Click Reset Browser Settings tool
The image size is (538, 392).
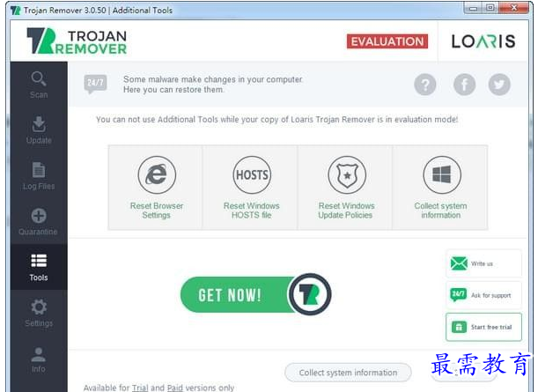point(156,188)
